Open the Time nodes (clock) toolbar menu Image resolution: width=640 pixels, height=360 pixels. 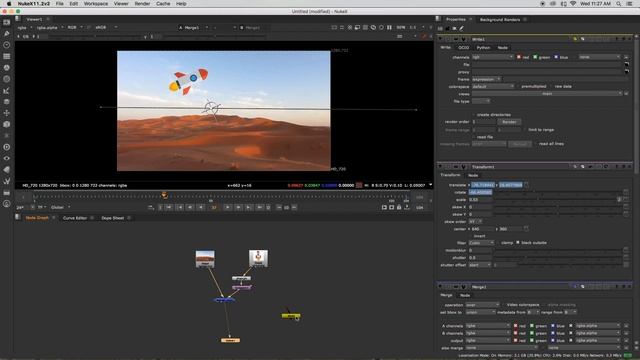point(7,45)
